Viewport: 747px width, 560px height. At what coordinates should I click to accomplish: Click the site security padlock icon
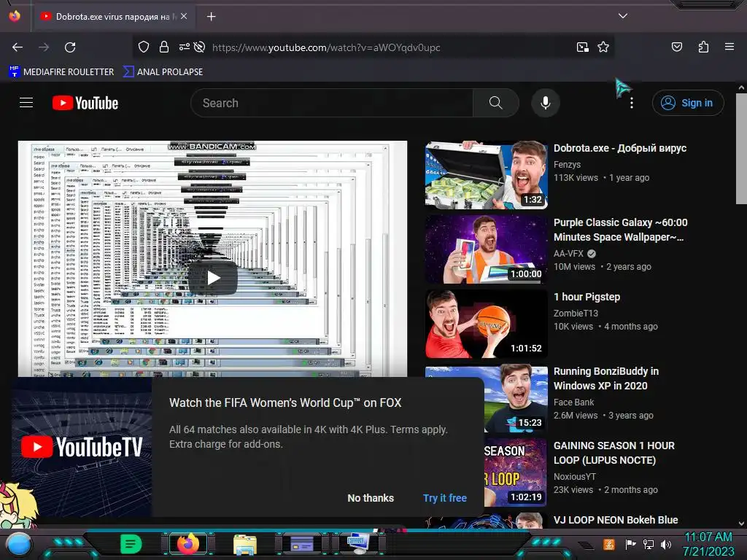click(164, 47)
